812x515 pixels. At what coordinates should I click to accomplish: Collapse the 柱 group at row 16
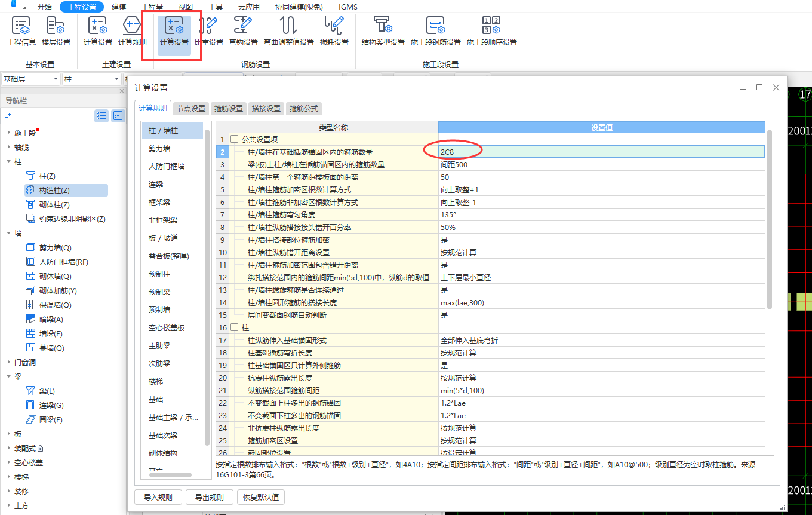pyautogui.click(x=235, y=327)
